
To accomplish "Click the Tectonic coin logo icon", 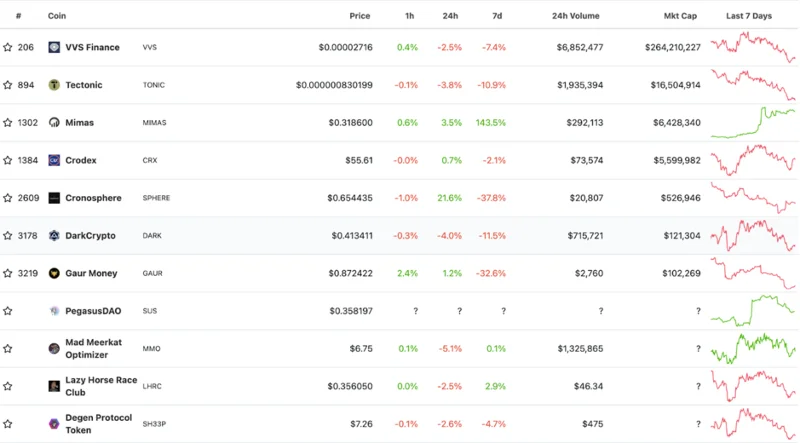I will (x=54, y=85).
